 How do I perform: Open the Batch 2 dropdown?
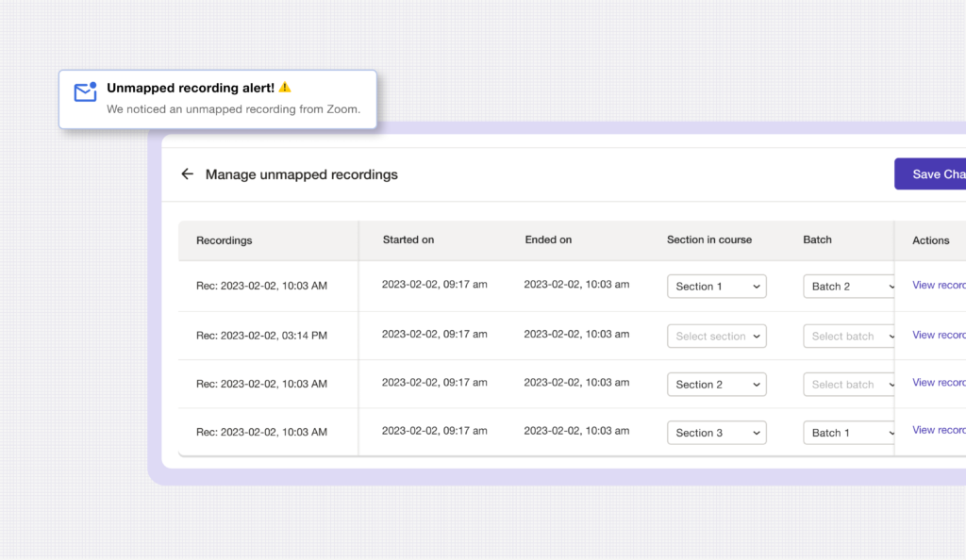(x=849, y=287)
